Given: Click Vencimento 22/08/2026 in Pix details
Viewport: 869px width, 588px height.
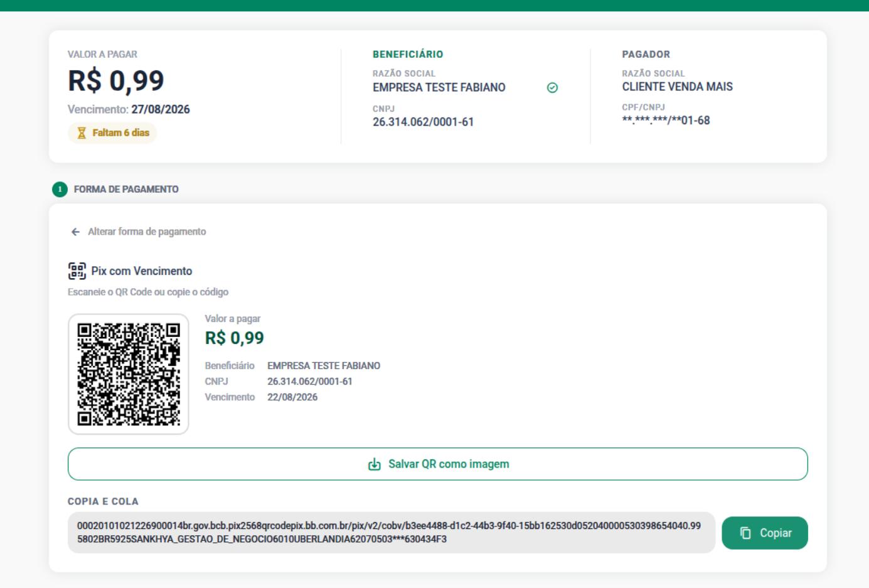Looking at the screenshot, I should tap(292, 397).
